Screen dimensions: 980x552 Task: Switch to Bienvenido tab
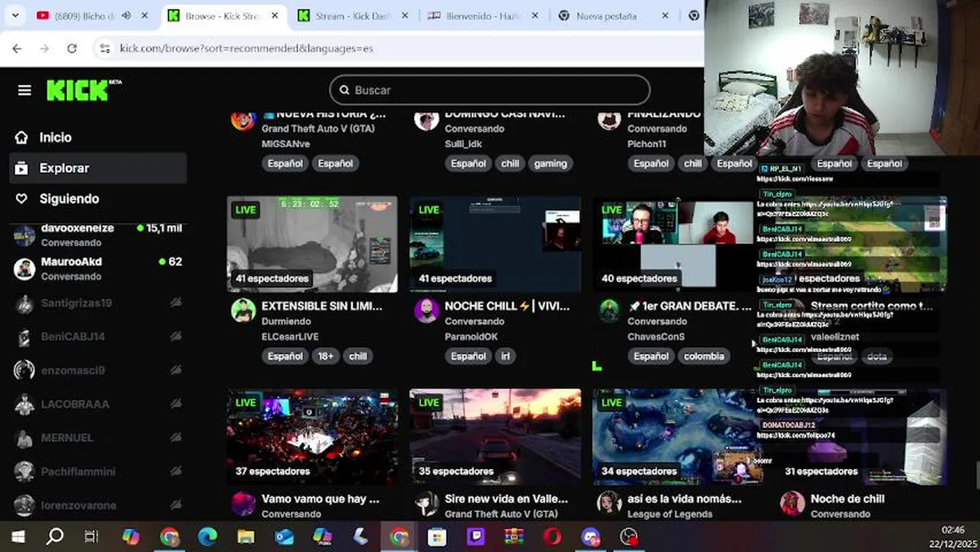click(x=483, y=15)
